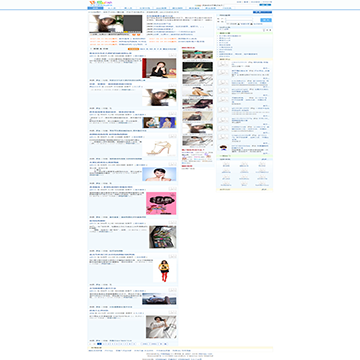360x360 pixels.
Task: Select the highlighted current page number in pagination
Action: [x=99, y=344]
